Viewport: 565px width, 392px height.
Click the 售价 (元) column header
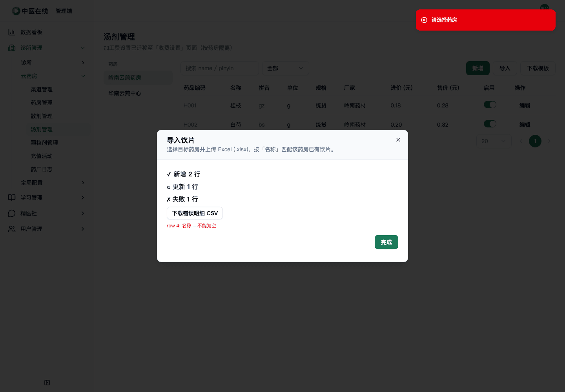pos(448,88)
